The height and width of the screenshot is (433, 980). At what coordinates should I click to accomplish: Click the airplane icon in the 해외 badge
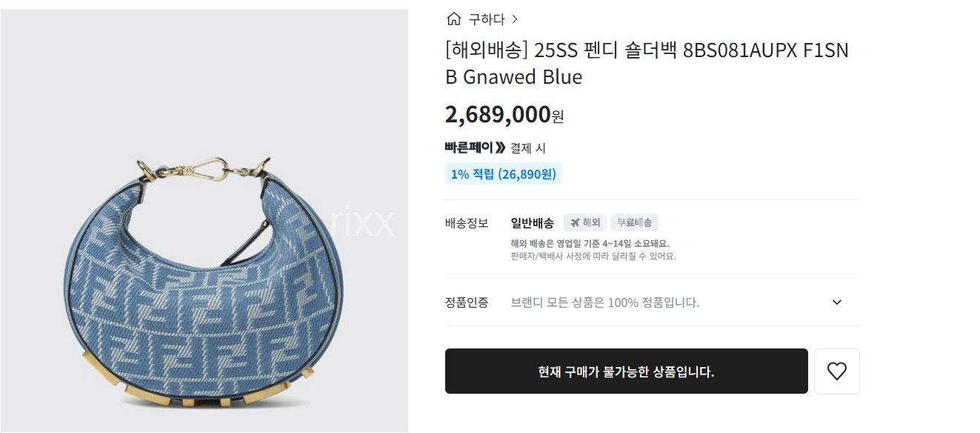[x=574, y=222]
